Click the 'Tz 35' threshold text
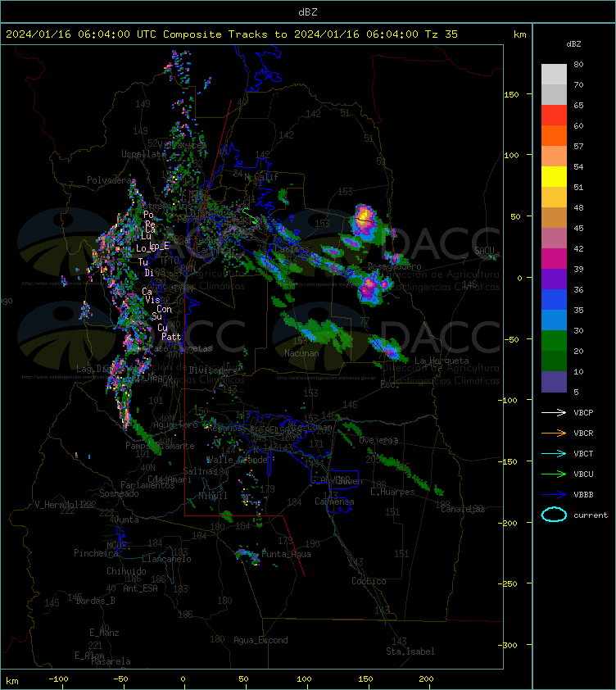 point(442,34)
